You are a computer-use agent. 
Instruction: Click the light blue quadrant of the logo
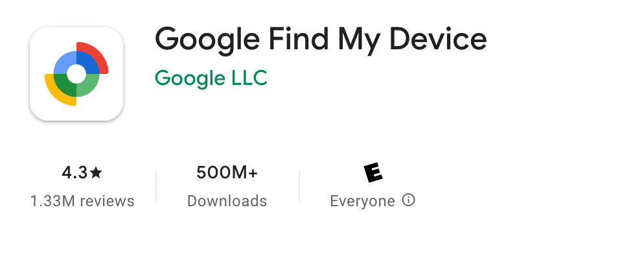point(63,61)
